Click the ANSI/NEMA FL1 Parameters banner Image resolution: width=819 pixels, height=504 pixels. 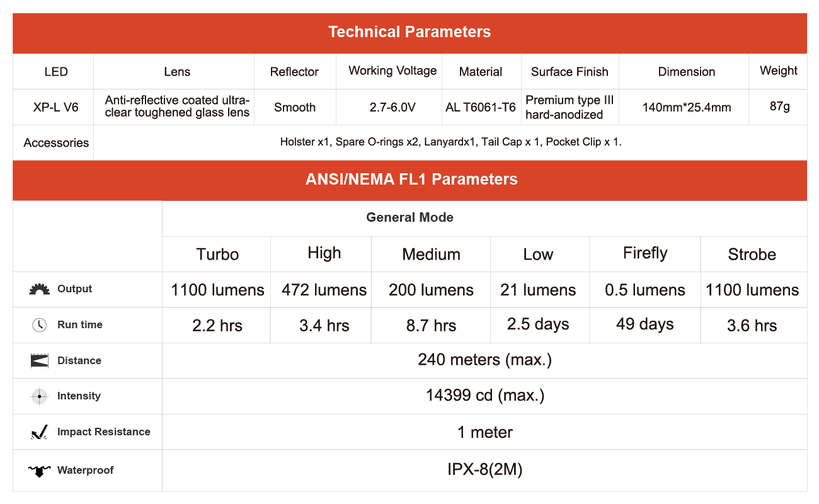coord(409,180)
